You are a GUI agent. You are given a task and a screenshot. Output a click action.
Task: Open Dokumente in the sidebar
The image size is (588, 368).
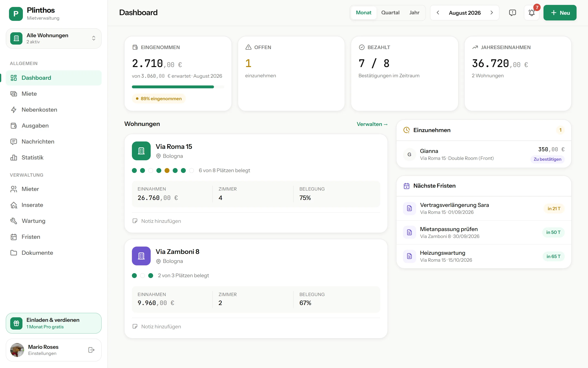(54, 253)
